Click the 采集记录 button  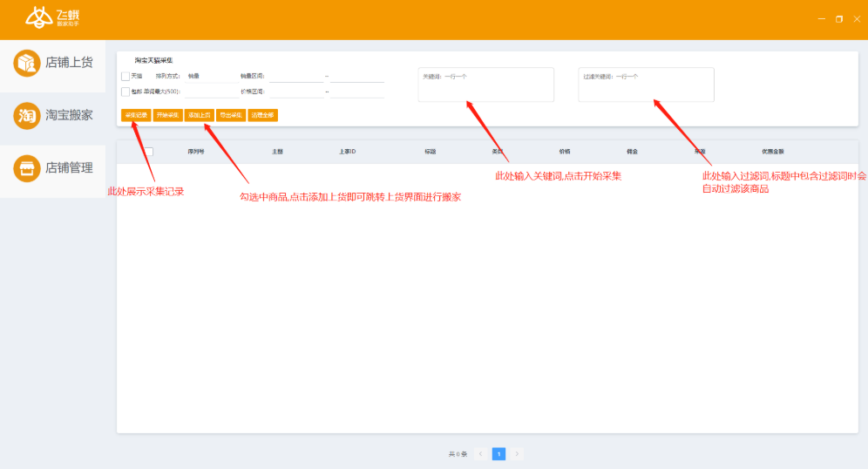135,115
